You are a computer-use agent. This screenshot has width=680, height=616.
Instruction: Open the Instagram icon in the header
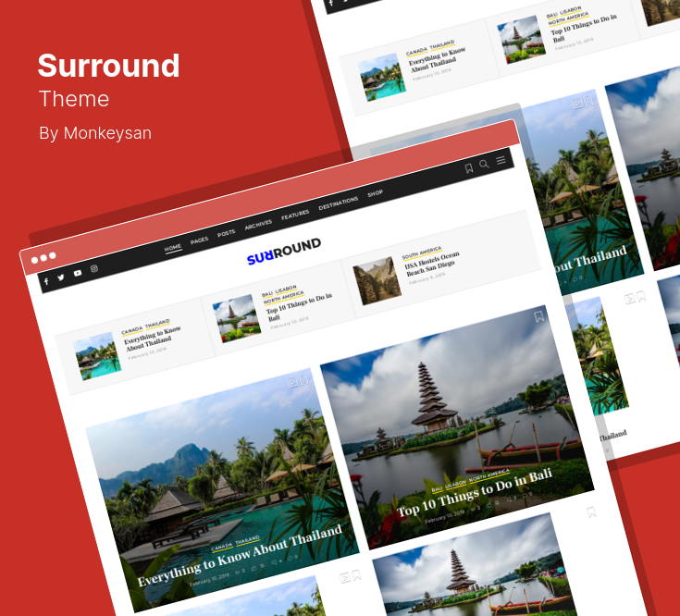tap(94, 268)
